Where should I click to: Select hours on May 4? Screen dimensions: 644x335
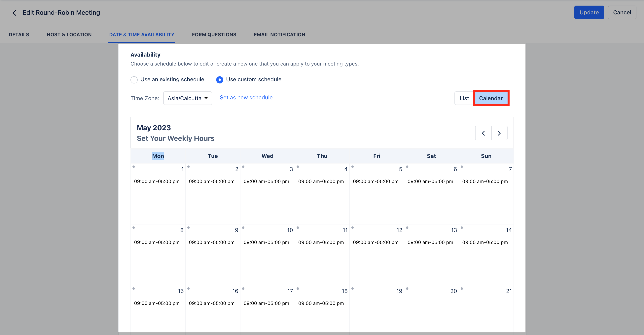point(321,181)
